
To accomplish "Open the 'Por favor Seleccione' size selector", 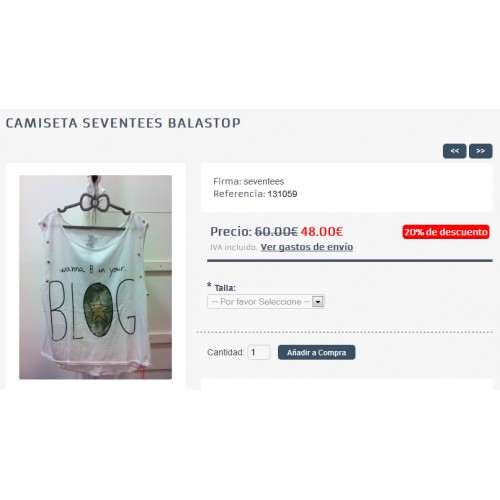I will [266, 302].
